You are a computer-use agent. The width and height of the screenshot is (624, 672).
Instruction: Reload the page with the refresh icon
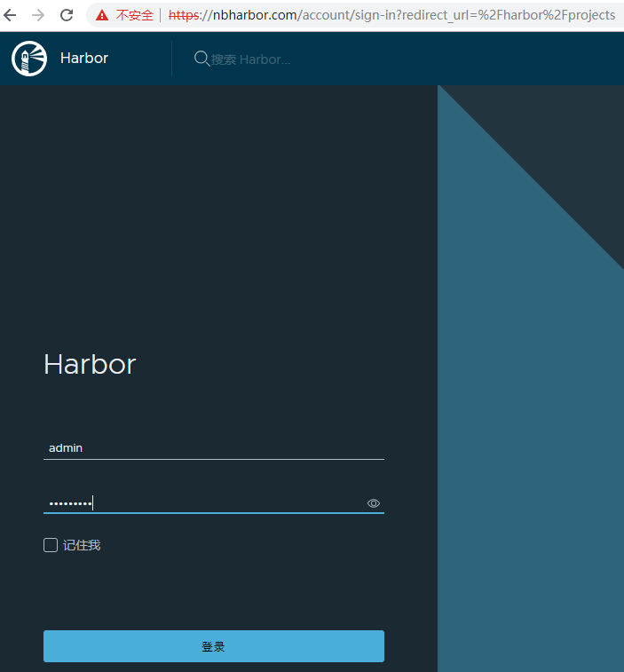[x=67, y=15]
